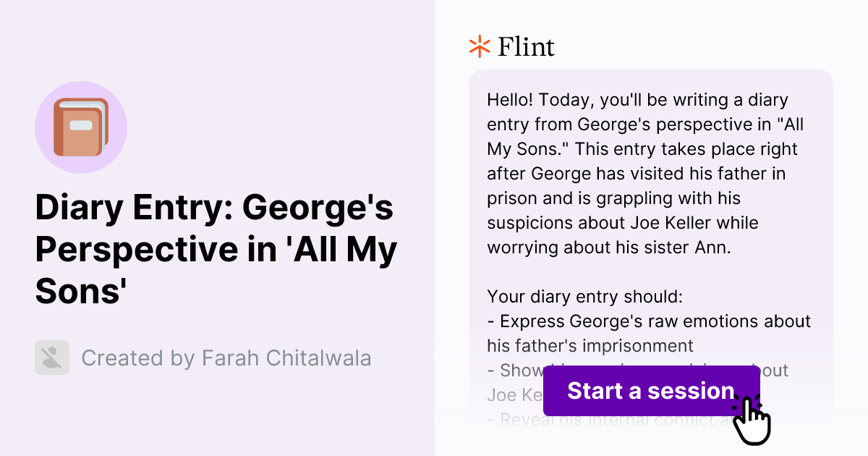Click the asterisk symbol beside the Flint name
The height and width of the screenshot is (456, 868).
[478, 46]
